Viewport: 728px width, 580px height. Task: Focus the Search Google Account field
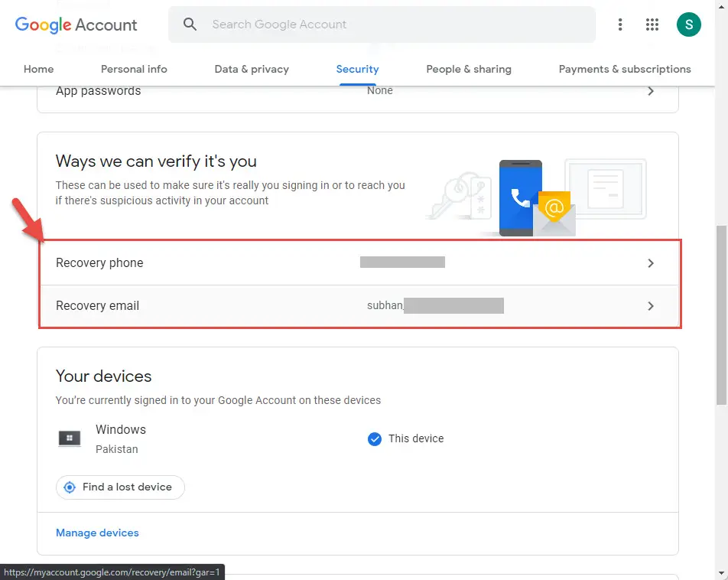[x=382, y=24]
